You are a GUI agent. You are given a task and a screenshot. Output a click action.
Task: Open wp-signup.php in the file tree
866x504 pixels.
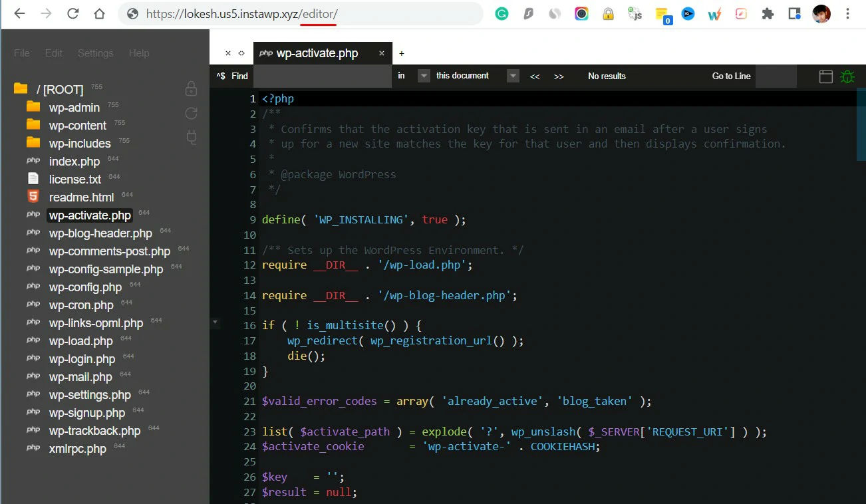pos(86,412)
